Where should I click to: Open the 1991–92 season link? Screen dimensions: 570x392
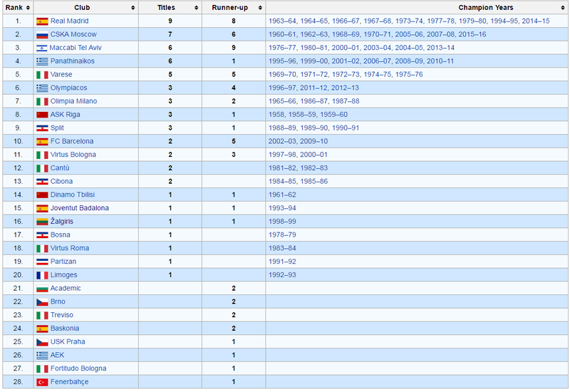pos(282,262)
